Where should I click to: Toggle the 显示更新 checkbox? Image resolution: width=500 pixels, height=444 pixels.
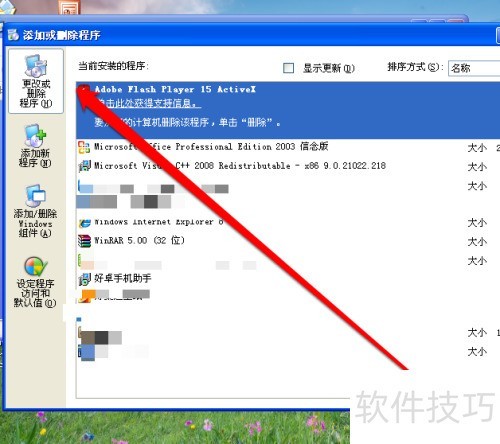(x=288, y=68)
